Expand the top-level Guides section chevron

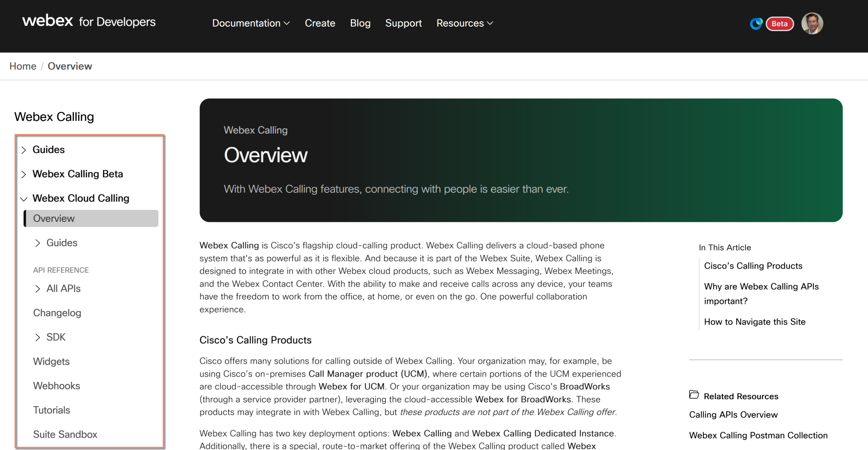[24, 150]
